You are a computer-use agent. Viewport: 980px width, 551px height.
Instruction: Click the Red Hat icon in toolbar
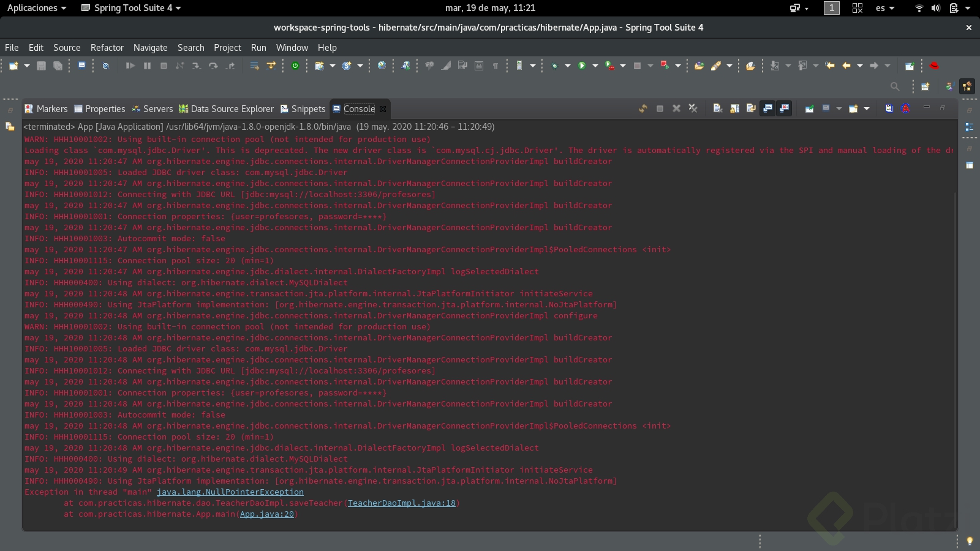coord(934,66)
